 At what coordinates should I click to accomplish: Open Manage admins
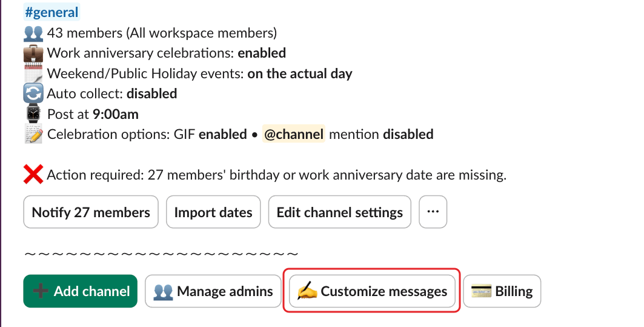[x=213, y=291]
